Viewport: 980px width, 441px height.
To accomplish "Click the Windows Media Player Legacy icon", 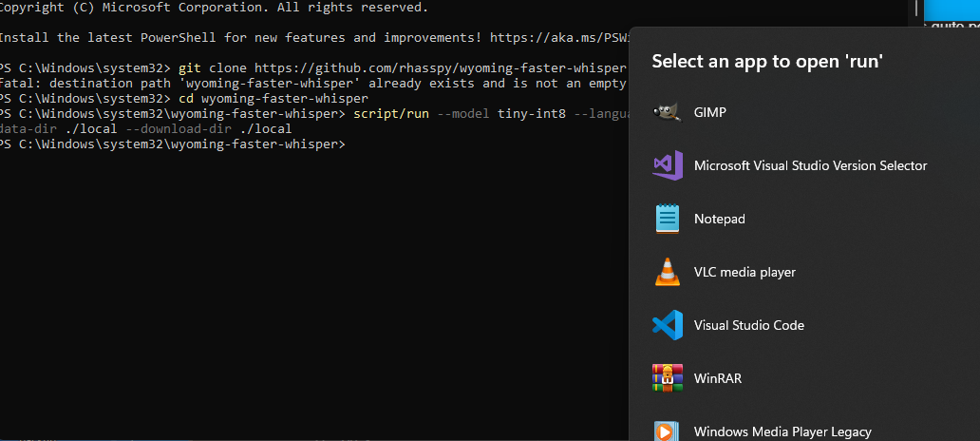I will tap(668, 431).
